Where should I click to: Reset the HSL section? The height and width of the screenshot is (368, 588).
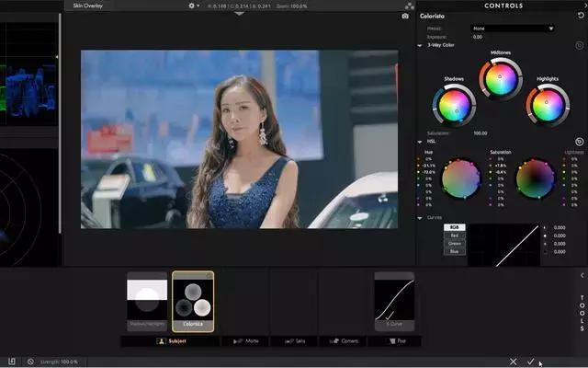pyautogui.click(x=579, y=141)
